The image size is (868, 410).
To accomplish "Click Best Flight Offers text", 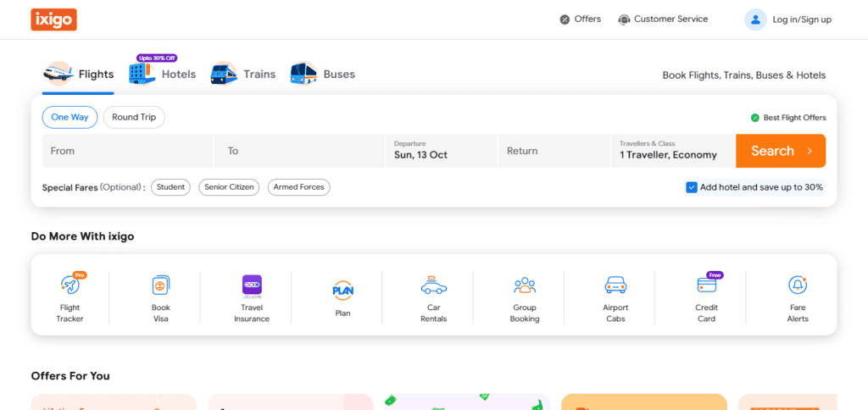I will pos(794,118).
